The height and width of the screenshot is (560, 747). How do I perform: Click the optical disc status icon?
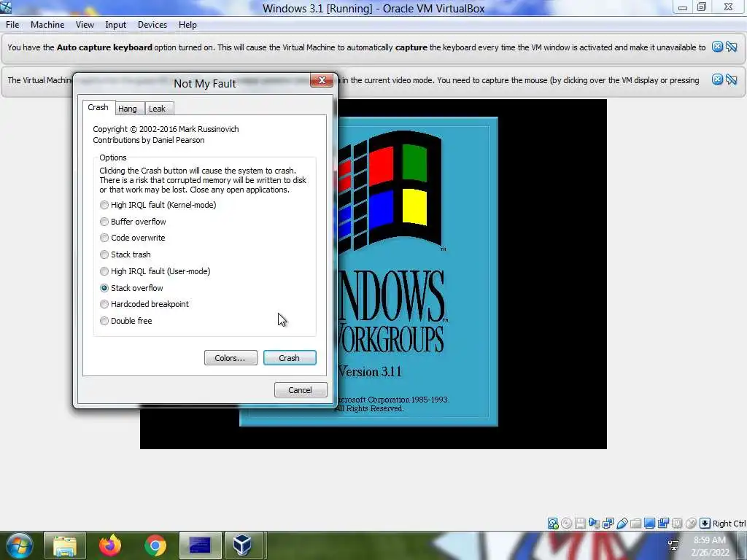566,524
